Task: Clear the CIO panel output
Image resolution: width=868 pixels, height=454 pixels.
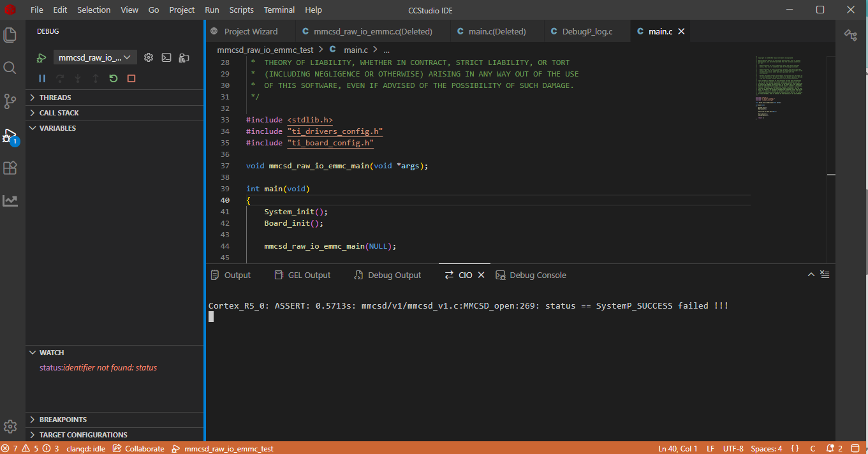Action: tap(825, 275)
